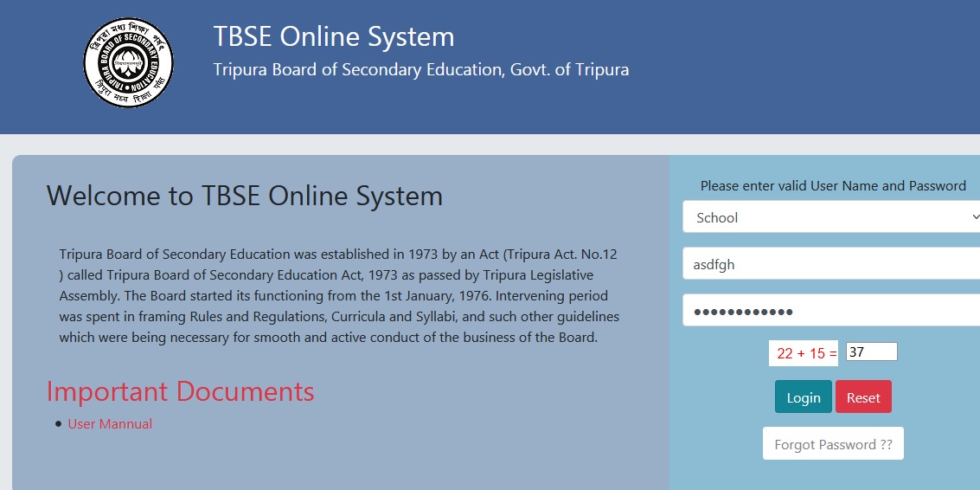Image resolution: width=980 pixels, height=490 pixels.
Task: Click into the masked password field
Action: [830, 311]
